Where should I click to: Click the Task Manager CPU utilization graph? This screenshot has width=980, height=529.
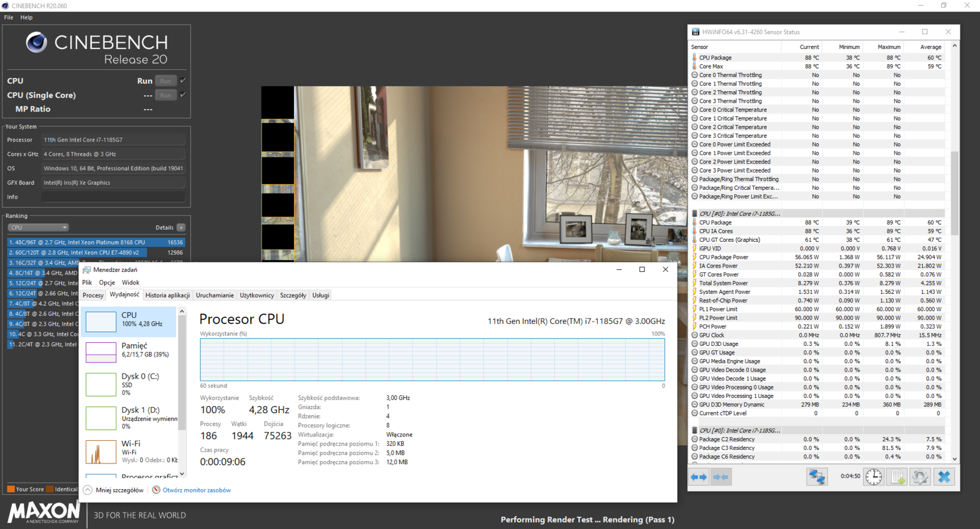432,359
